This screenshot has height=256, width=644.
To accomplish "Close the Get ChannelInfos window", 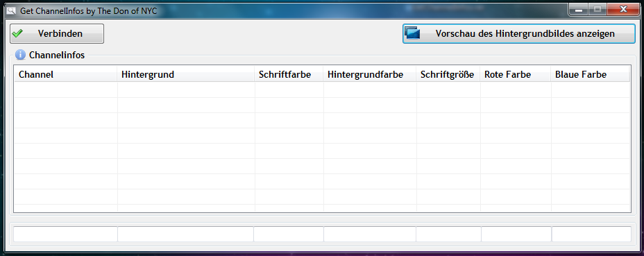I will [x=623, y=10].
